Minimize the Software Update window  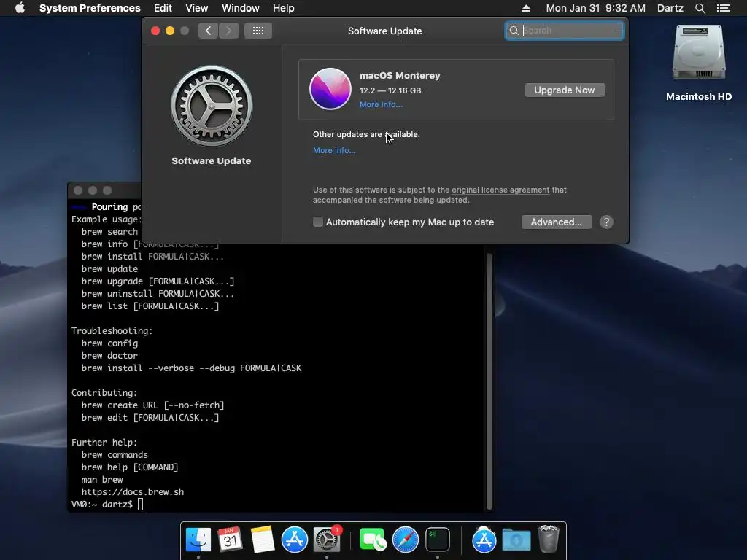click(x=170, y=31)
